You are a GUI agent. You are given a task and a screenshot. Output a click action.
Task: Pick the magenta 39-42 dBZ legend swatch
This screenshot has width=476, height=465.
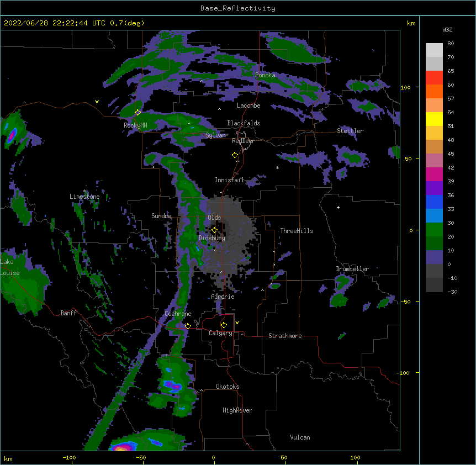(x=434, y=174)
